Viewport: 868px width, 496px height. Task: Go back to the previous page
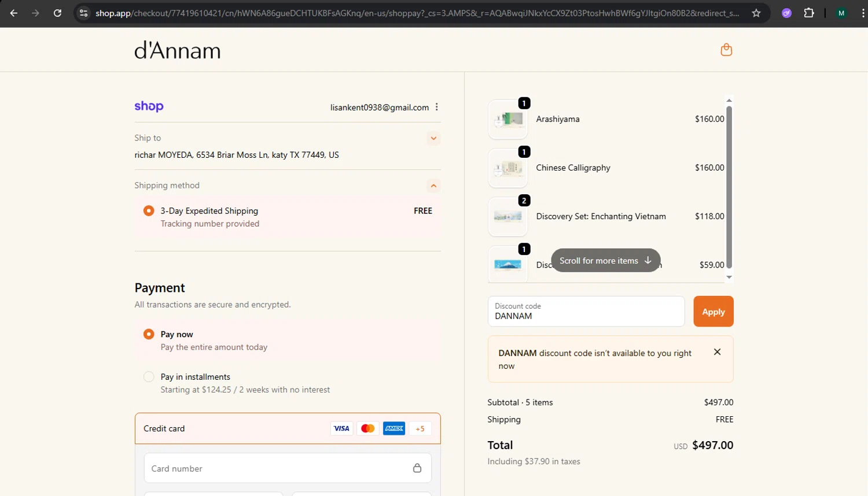coord(14,13)
